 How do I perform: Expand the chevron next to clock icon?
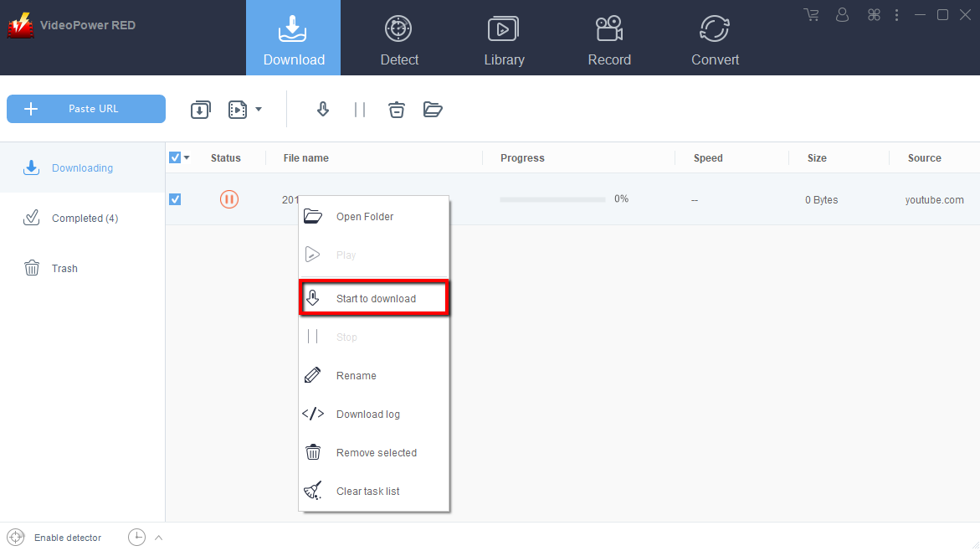click(x=158, y=538)
